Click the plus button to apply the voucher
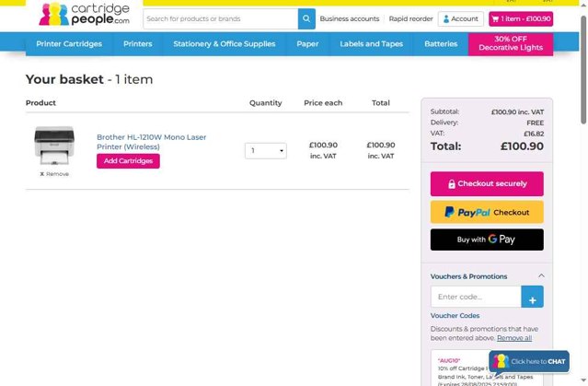The height and width of the screenshot is (386, 588). pos(533,297)
